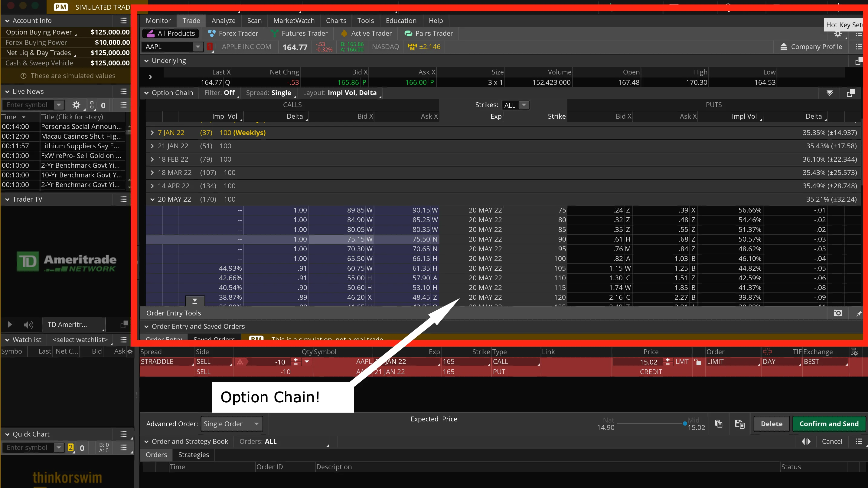Open the MarketWatch tab
The image size is (868, 488).
tap(294, 21)
